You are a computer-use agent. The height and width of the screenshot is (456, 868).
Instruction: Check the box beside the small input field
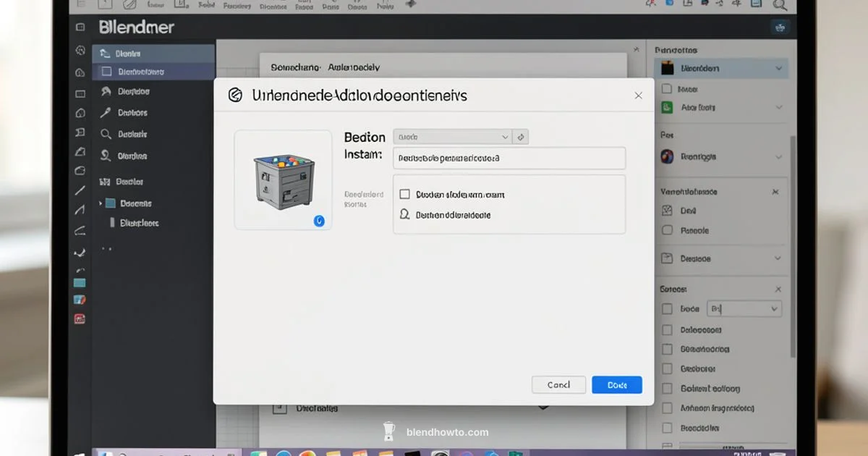(x=666, y=308)
